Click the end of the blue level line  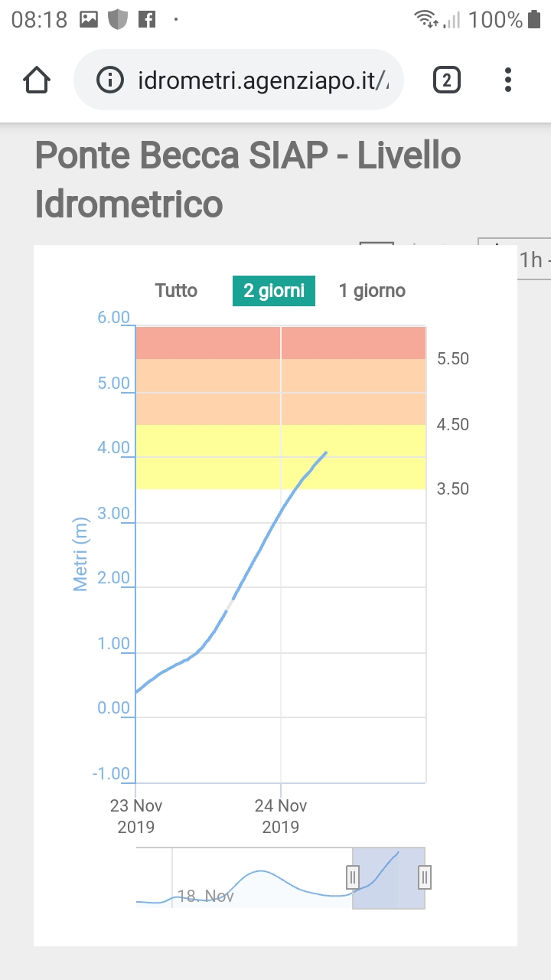click(326, 452)
